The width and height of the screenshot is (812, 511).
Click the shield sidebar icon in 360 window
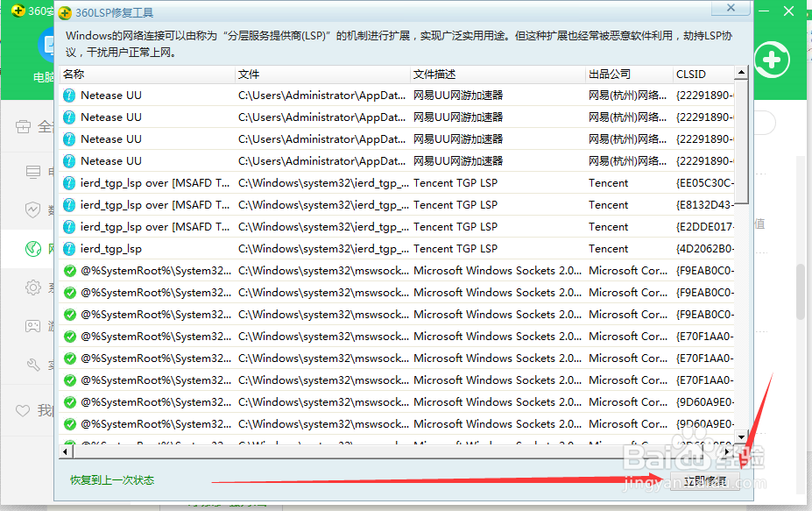pyautogui.click(x=32, y=209)
